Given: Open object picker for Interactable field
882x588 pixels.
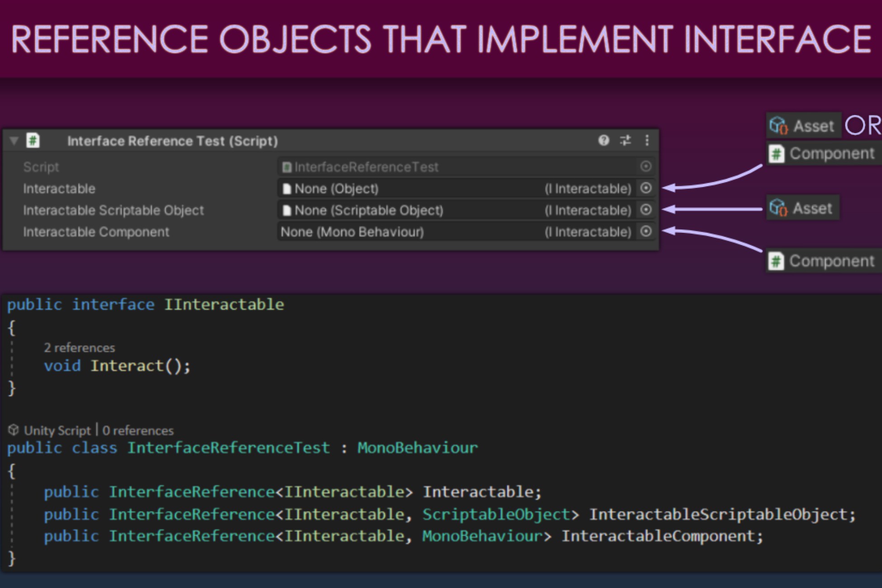Looking at the screenshot, I should (646, 188).
